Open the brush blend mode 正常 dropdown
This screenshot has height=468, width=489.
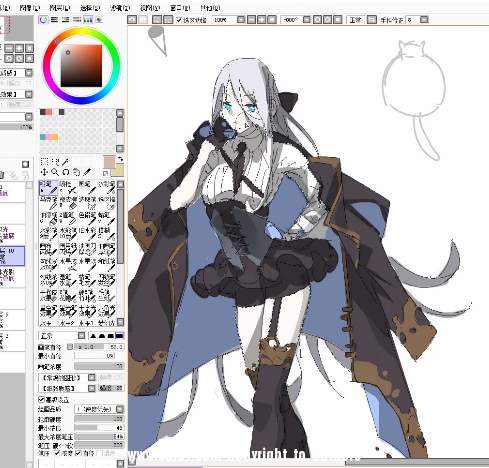click(x=81, y=336)
